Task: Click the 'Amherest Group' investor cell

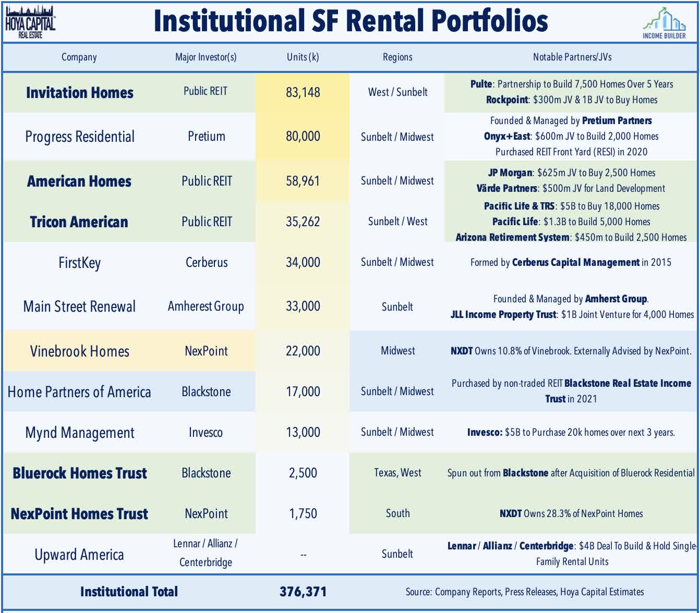Action: (206, 307)
